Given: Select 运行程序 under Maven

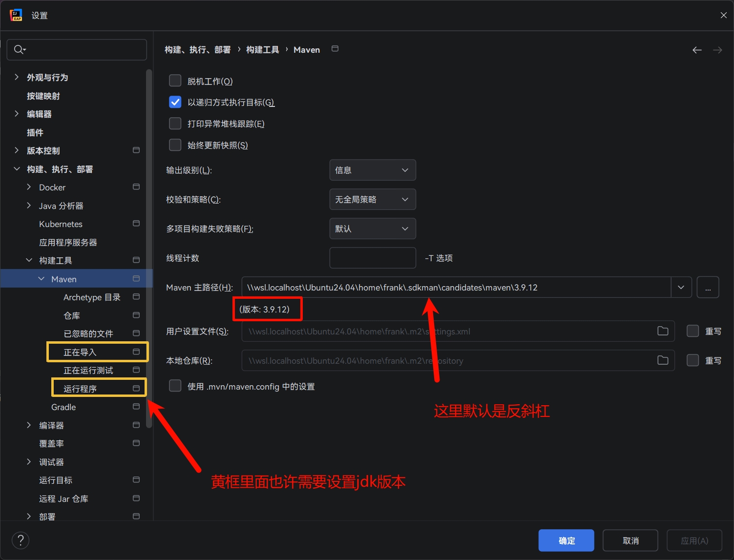Looking at the screenshot, I should 80,389.
